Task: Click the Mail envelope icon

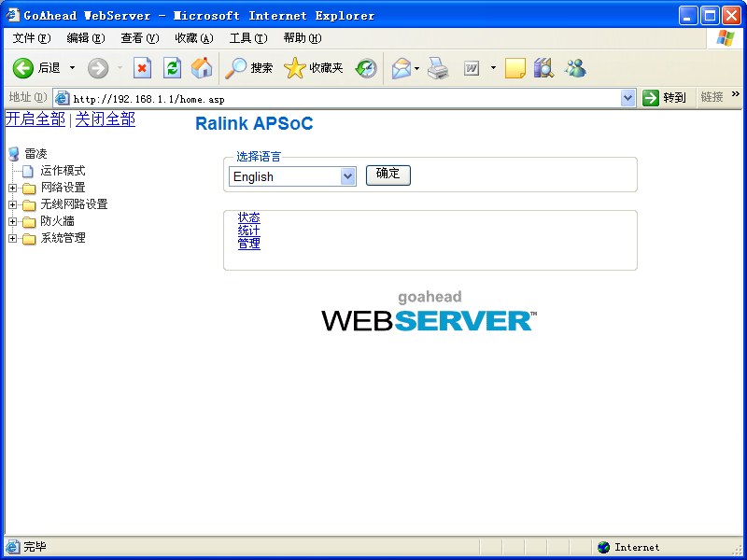Action: pos(402,68)
